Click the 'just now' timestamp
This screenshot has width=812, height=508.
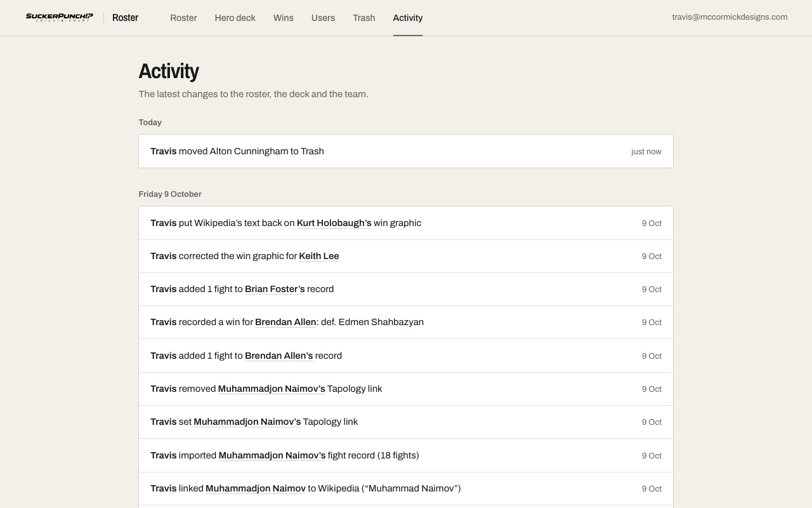point(646,152)
